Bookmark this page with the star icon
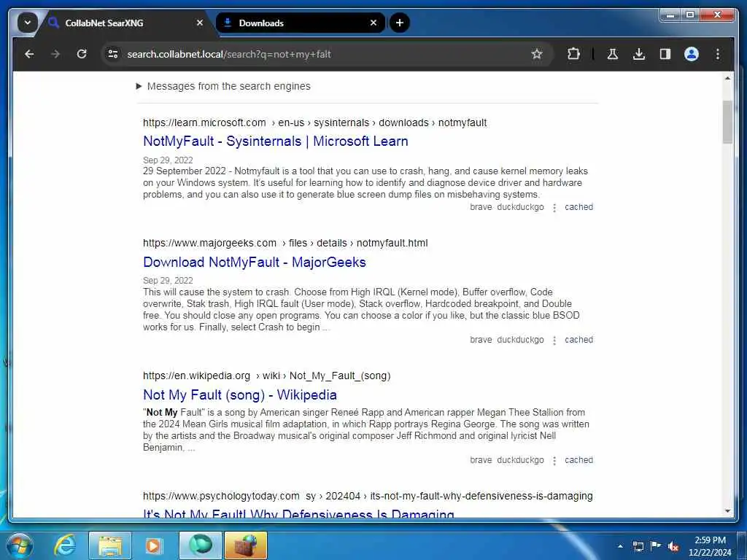This screenshot has width=747, height=560. [x=537, y=54]
